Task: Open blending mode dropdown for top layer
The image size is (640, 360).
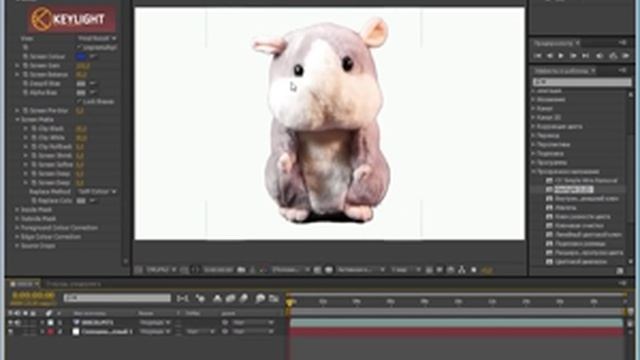Action: tap(155, 322)
